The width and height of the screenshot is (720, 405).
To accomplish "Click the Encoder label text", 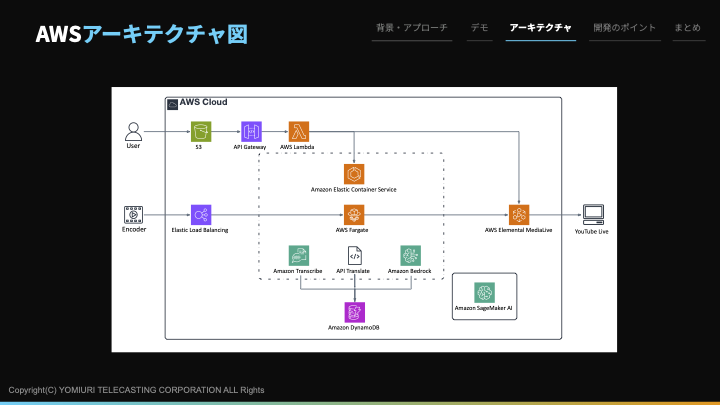I will 134,229.
